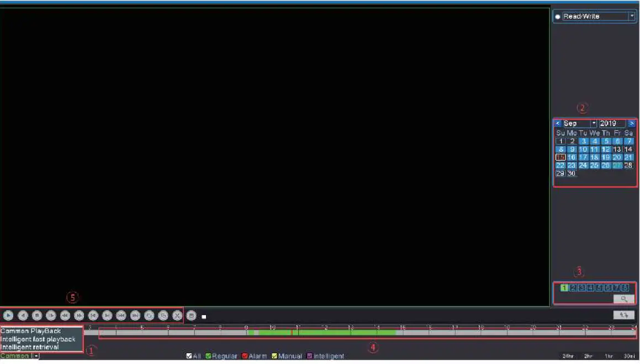Click the fast rewind button

65,315
